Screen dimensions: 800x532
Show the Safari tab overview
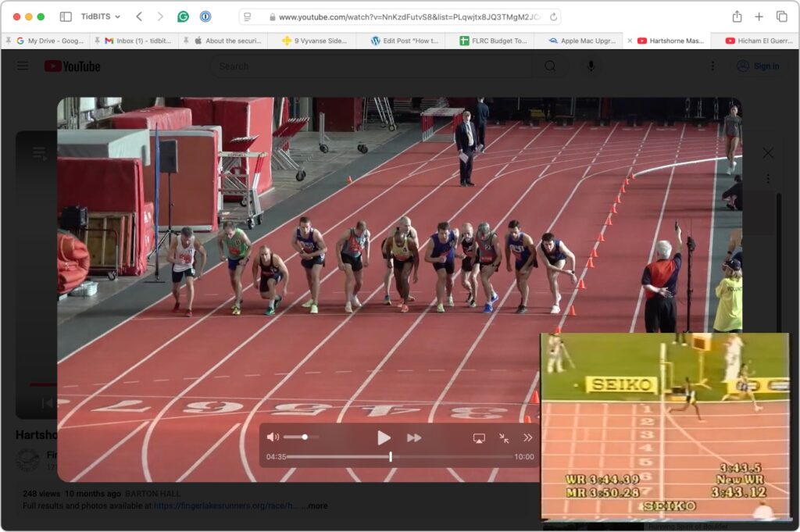(781, 16)
